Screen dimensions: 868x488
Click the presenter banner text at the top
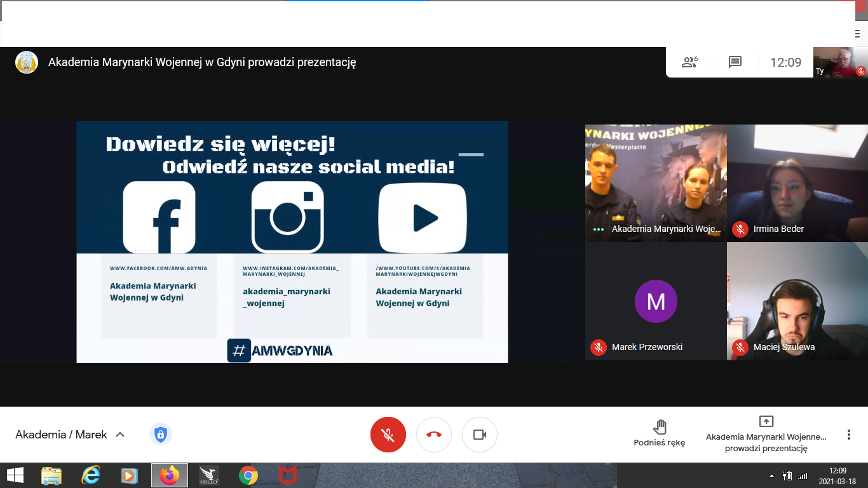[202, 62]
